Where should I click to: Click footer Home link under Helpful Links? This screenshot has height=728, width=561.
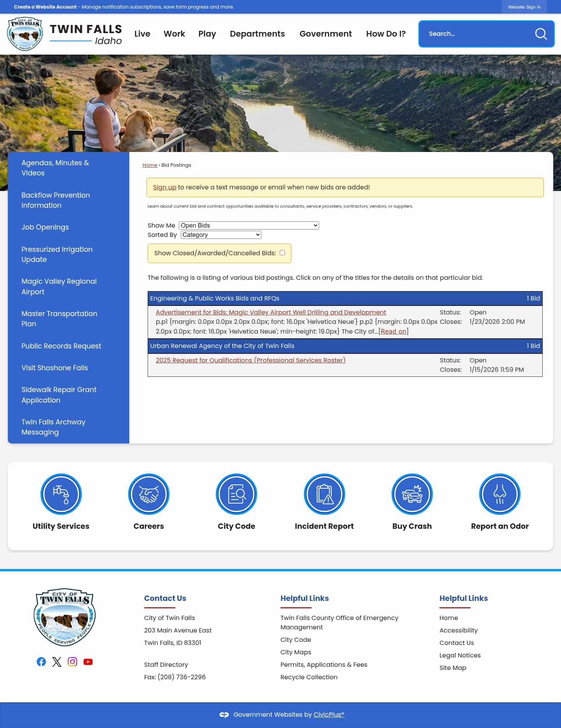click(x=449, y=618)
